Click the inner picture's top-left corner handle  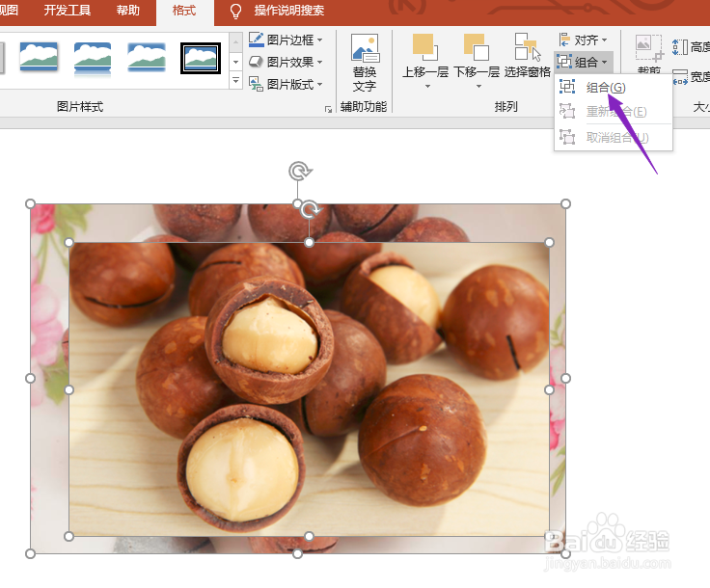click(x=68, y=243)
